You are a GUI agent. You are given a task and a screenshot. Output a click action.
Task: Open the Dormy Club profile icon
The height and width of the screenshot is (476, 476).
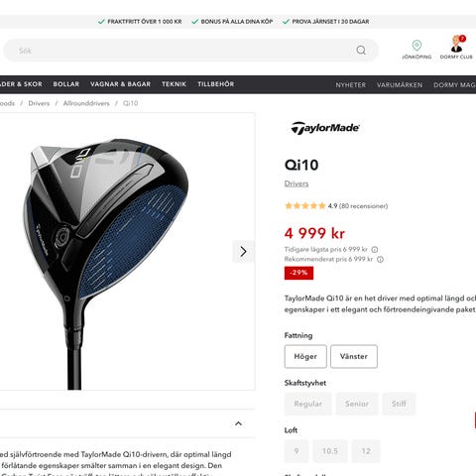[x=457, y=44]
